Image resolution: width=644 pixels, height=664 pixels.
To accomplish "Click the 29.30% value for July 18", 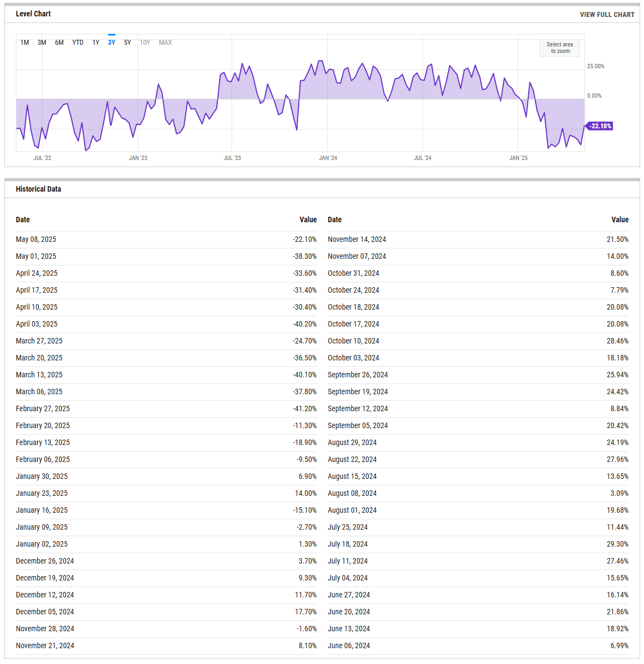I will tap(618, 544).
